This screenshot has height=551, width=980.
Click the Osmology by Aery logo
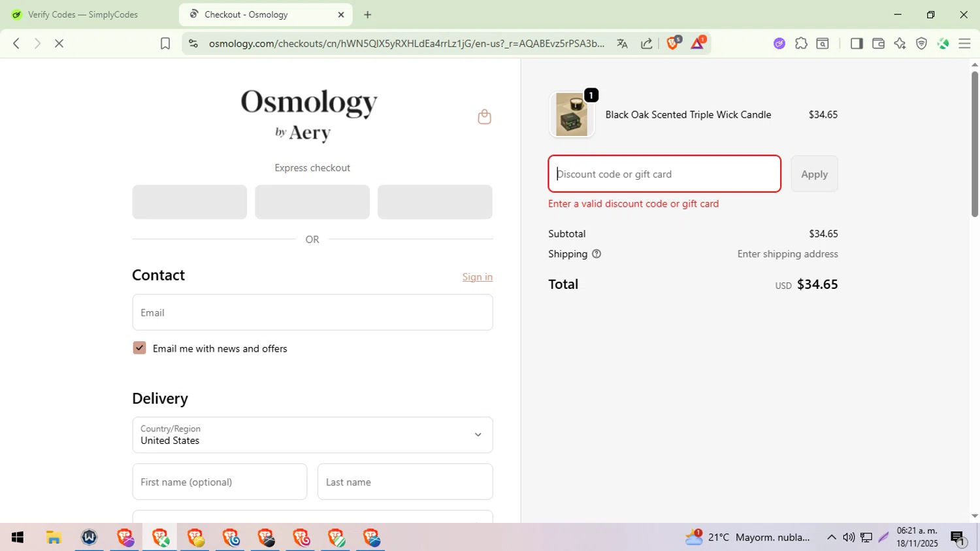[x=309, y=115]
